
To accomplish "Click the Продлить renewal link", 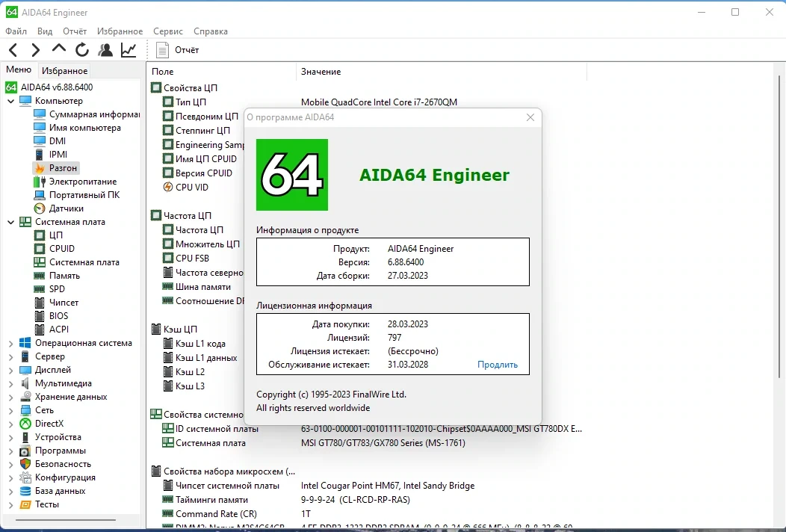I will click(498, 365).
